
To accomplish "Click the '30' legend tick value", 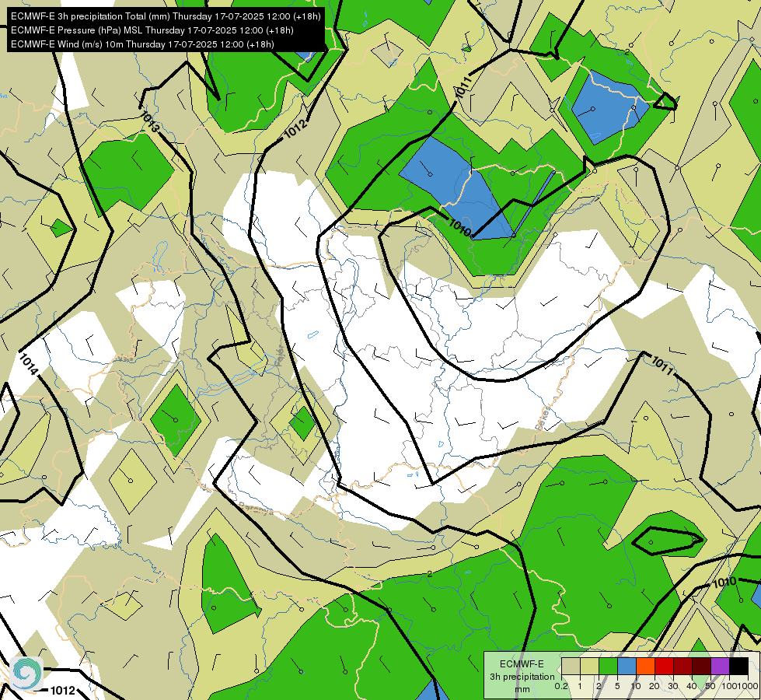I will pyautogui.click(x=673, y=686).
